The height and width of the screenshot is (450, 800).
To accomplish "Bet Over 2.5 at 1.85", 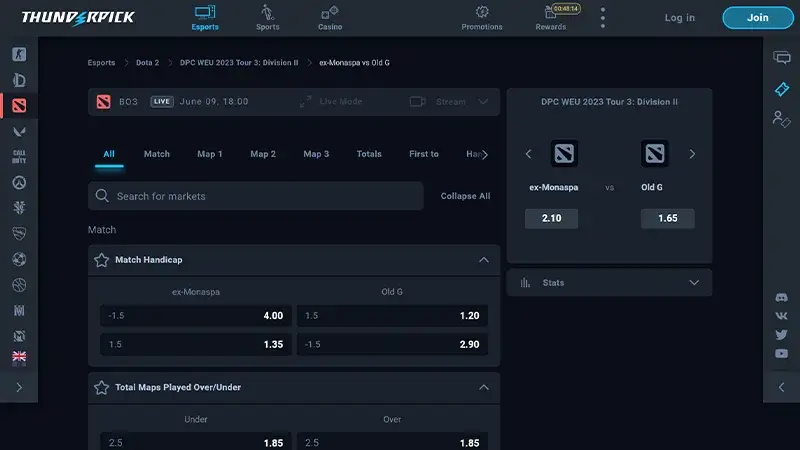I will (x=392, y=442).
